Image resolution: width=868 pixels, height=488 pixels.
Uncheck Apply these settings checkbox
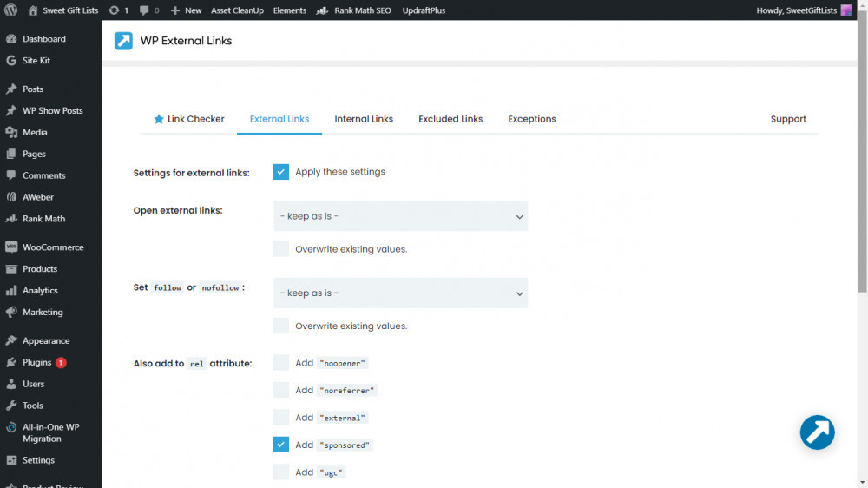click(x=280, y=172)
